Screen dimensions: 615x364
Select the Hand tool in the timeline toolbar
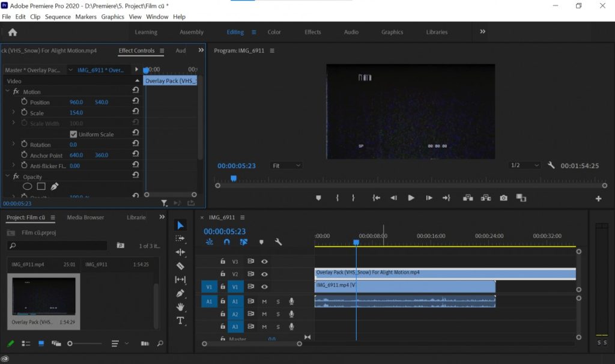[x=180, y=307]
